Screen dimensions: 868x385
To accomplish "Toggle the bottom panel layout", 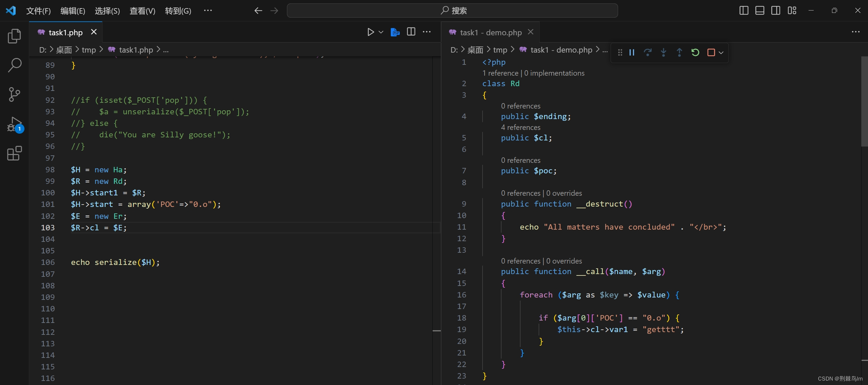I will 760,11.
